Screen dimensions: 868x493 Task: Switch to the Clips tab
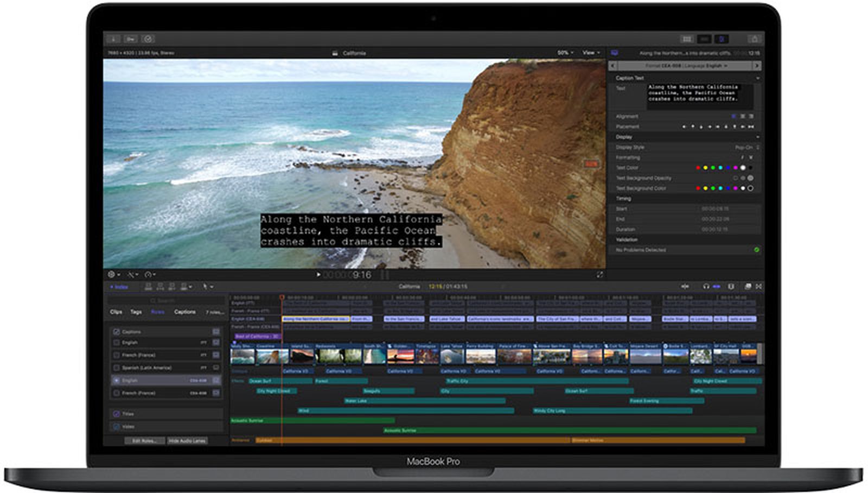pos(116,312)
